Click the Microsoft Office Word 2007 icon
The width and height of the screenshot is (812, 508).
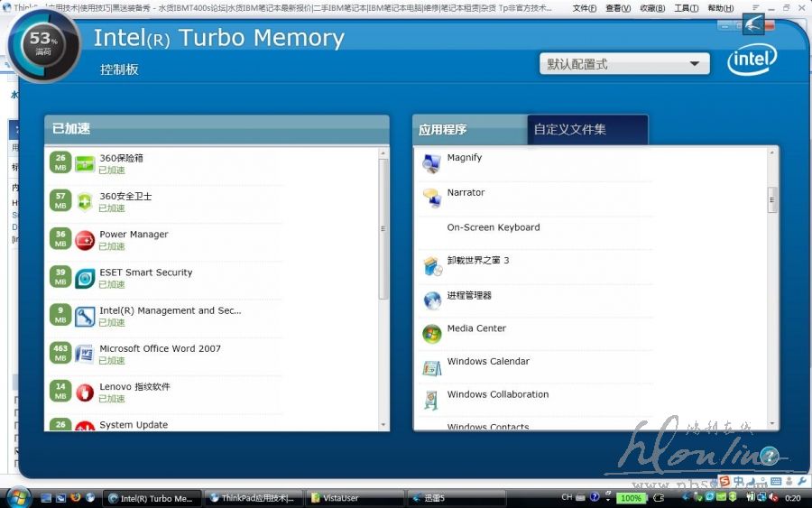click(85, 354)
